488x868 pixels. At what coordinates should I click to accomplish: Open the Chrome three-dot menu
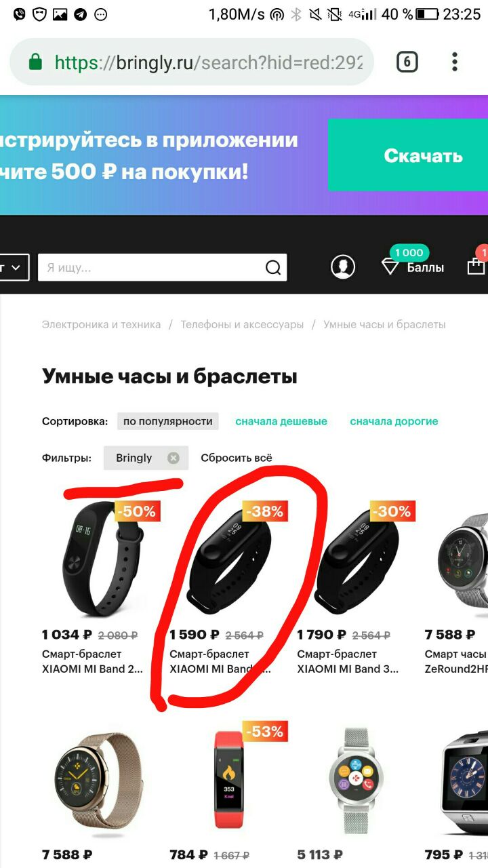pyautogui.click(x=455, y=62)
